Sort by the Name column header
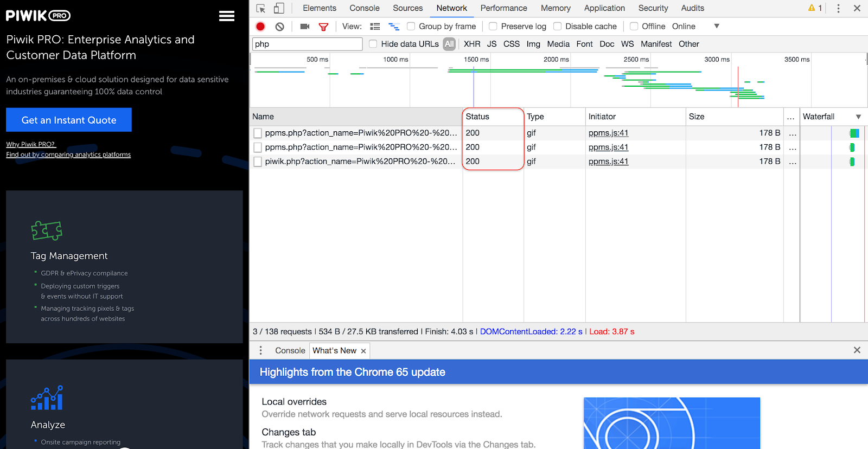 click(x=357, y=117)
